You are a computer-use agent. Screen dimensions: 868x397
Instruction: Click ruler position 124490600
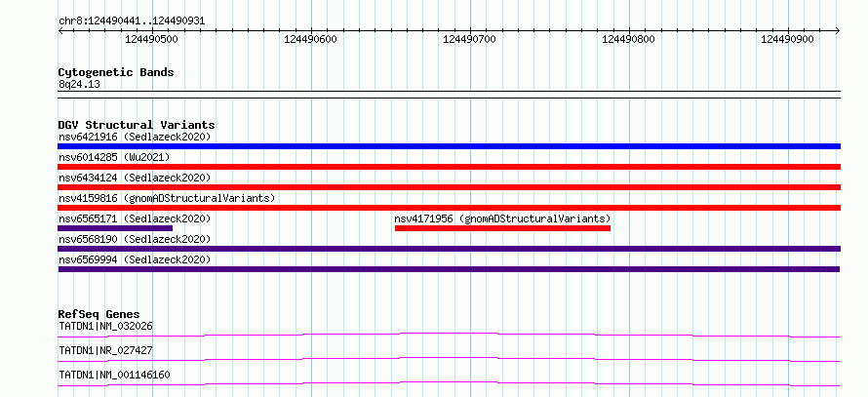click(310, 39)
